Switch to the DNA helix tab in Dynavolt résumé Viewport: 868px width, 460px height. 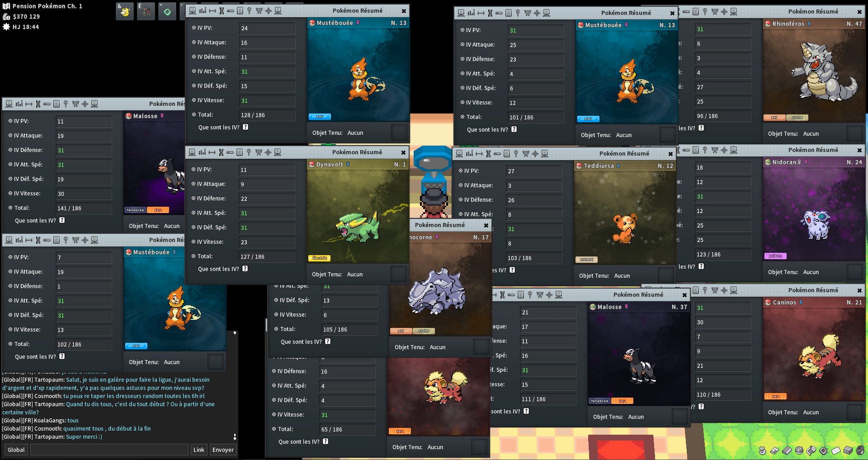click(221, 152)
